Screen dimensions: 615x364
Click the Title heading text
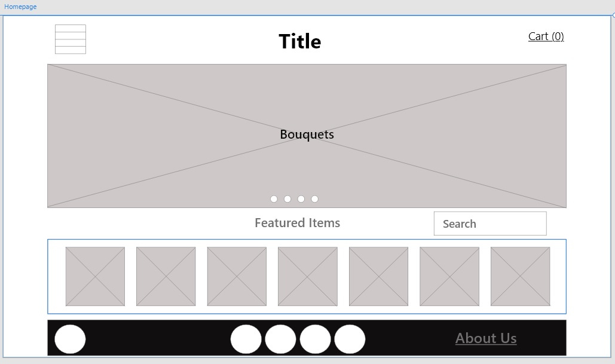point(299,42)
